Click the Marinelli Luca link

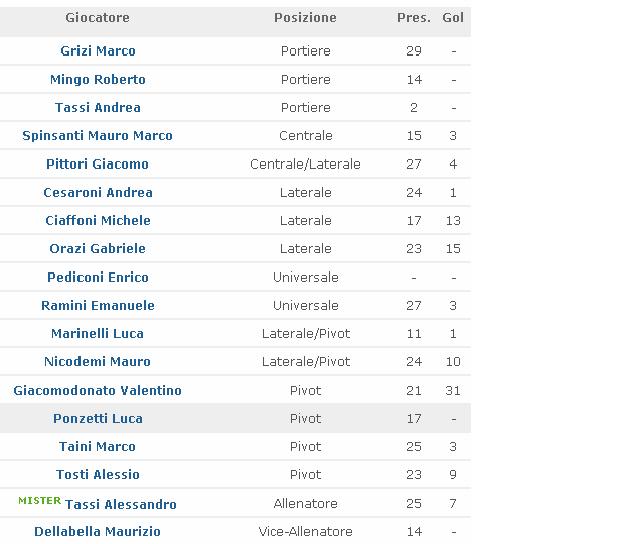click(x=98, y=333)
